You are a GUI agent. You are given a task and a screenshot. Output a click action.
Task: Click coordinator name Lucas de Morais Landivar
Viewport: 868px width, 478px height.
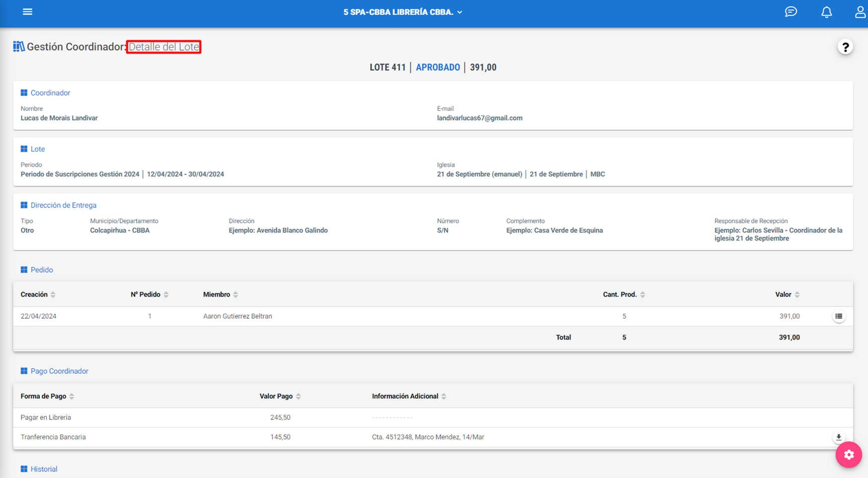coord(59,118)
